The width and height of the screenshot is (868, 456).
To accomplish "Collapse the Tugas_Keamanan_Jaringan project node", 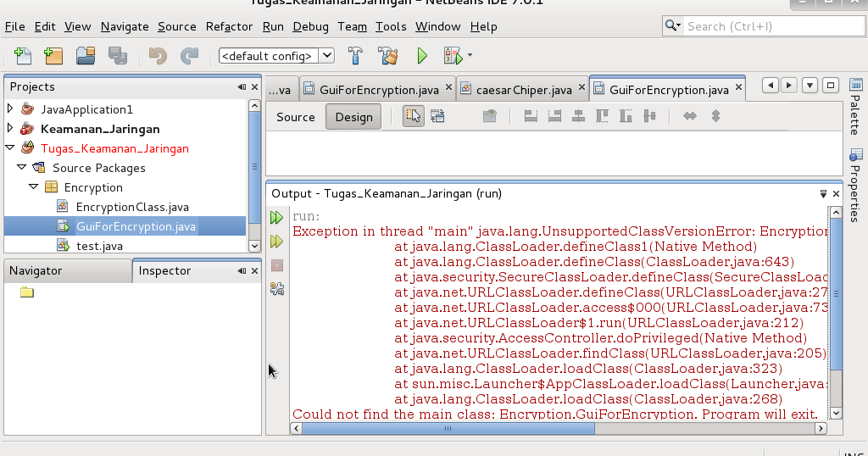I will point(10,147).
